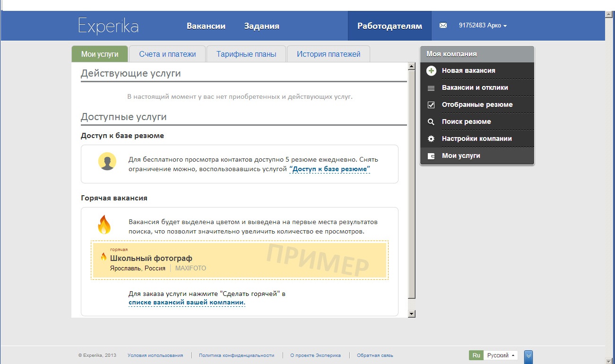This screenshot has height=364, width=615.
Task: Click the plus icon for Новая вакансия
Action: pyautogui.click(x=431, y=71)
